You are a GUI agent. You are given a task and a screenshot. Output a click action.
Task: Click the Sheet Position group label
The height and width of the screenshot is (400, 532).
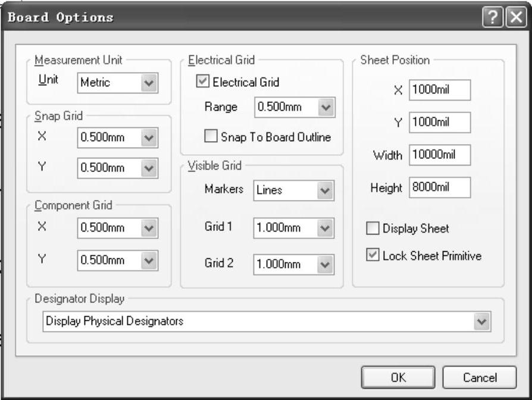(x=395, y=60)
